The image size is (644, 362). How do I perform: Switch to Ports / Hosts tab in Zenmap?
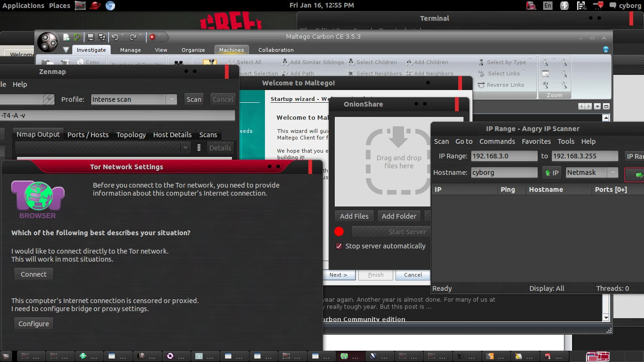click(x=88, y=135)
